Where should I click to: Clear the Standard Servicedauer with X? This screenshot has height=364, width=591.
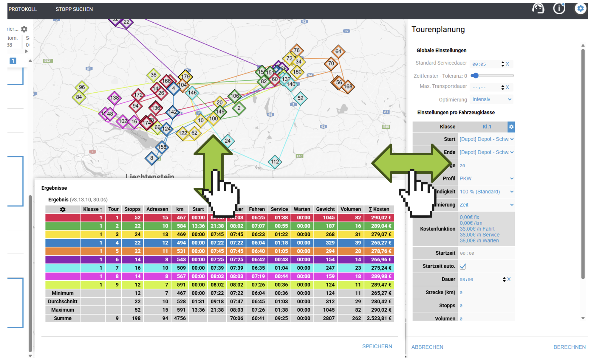[x=508, y=64]
